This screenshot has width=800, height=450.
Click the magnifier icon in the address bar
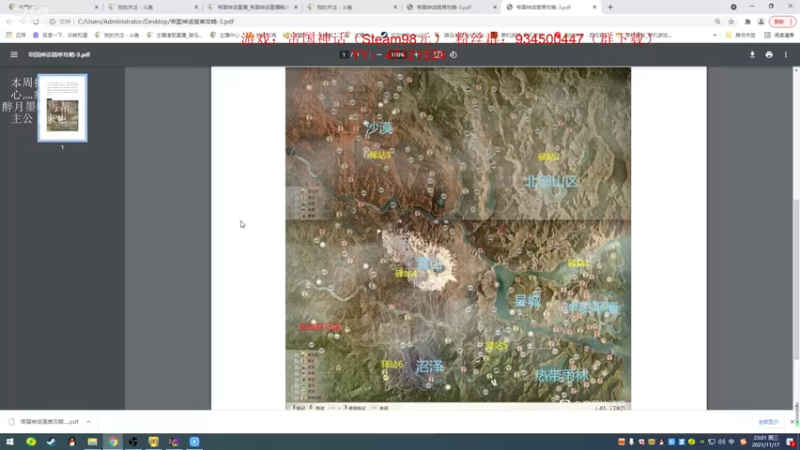[x=717, y=21]
